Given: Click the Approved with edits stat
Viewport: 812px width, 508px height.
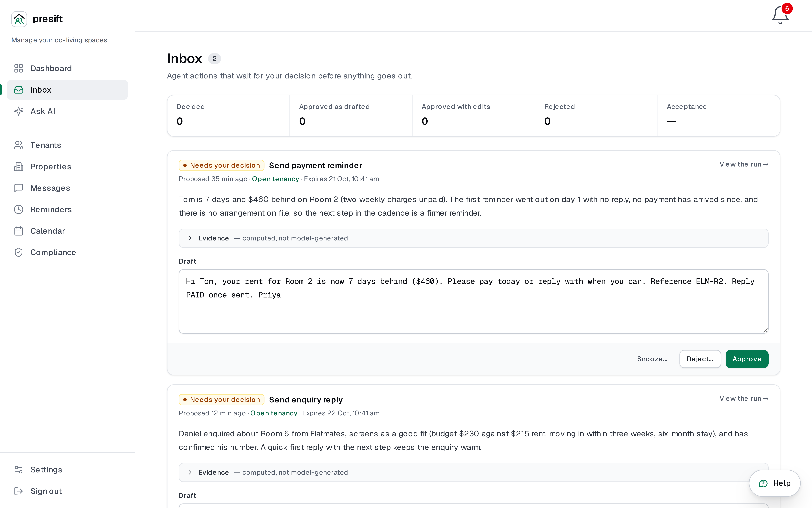Looking at the screenshot, I should [x=473, y=116].
